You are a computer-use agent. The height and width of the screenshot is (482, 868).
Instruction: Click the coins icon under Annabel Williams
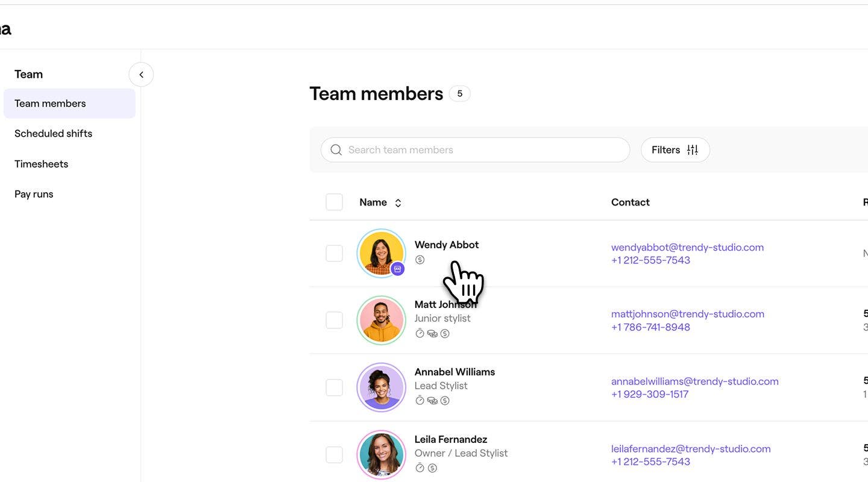point(432,401)
